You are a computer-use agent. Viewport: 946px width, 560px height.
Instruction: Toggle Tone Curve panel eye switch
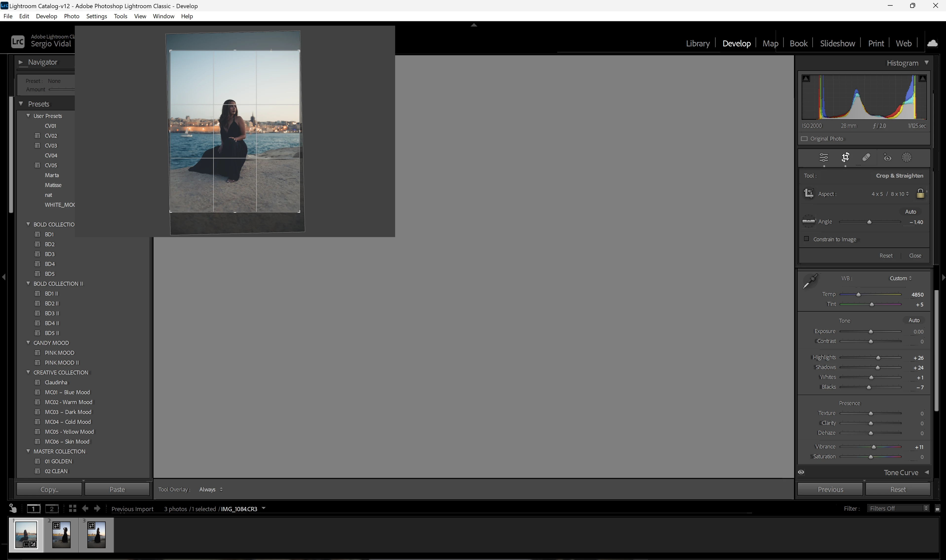tap(801, 472)
